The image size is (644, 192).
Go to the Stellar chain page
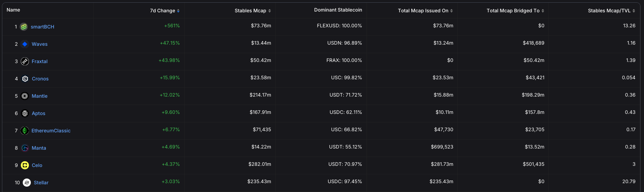coord(41,183)
